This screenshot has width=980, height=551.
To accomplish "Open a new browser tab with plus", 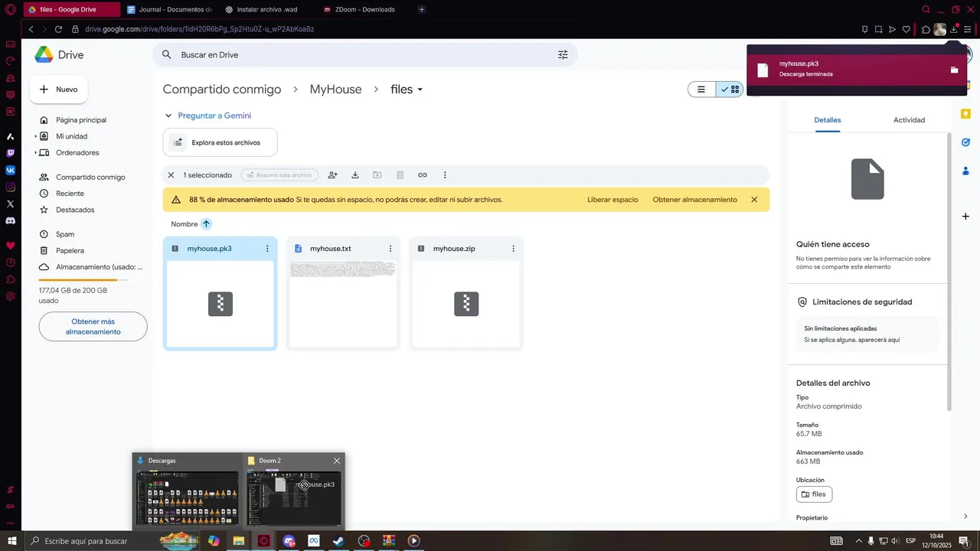I will (422, 9).
